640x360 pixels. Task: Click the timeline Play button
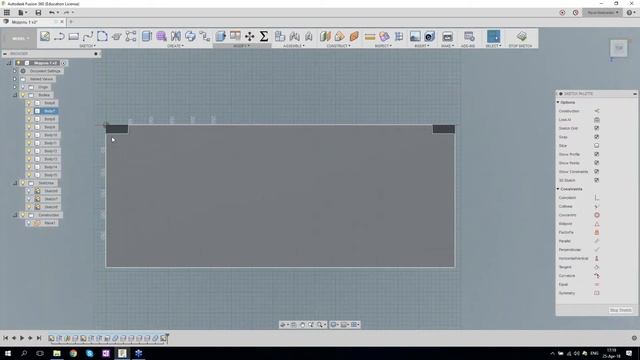22,338
